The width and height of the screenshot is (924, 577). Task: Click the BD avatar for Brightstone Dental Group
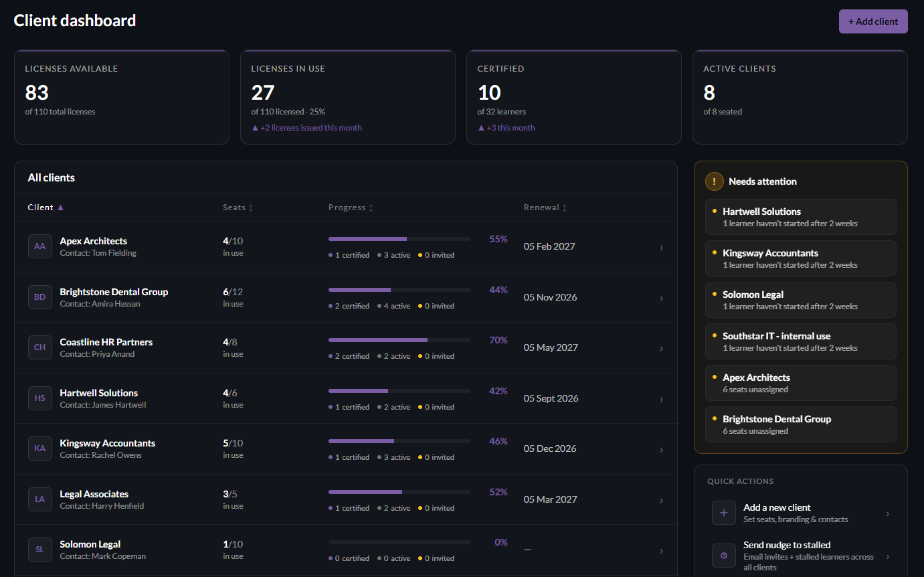(40, 297)
